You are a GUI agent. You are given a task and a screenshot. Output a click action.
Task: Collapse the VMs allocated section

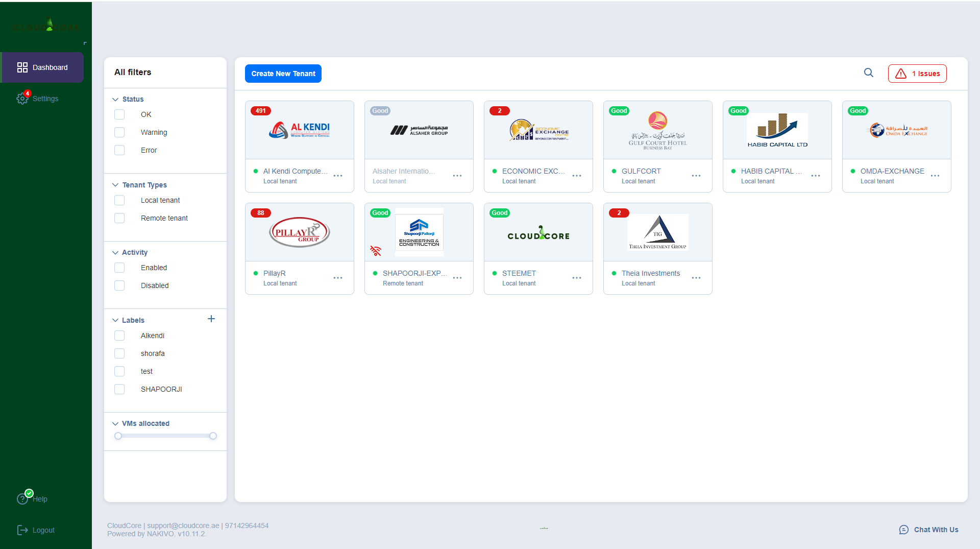tap(115, 423)
